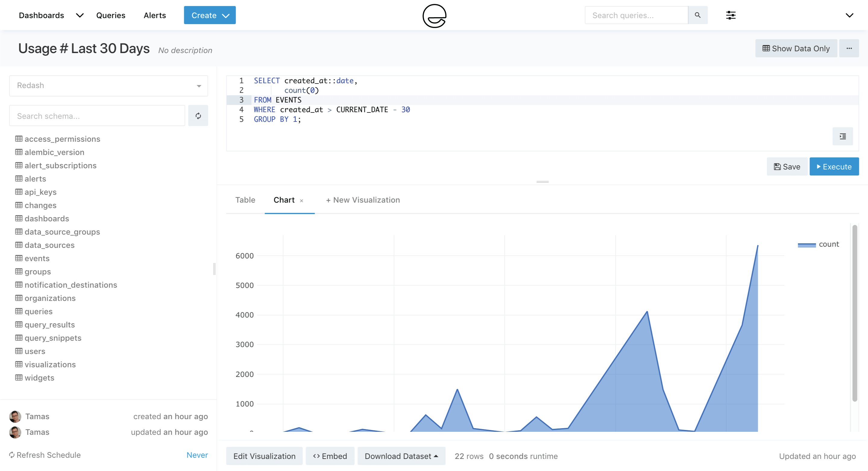Screen dimensions: 868x471
Task: Switch to the Table tab
Action: coord(245,200)
